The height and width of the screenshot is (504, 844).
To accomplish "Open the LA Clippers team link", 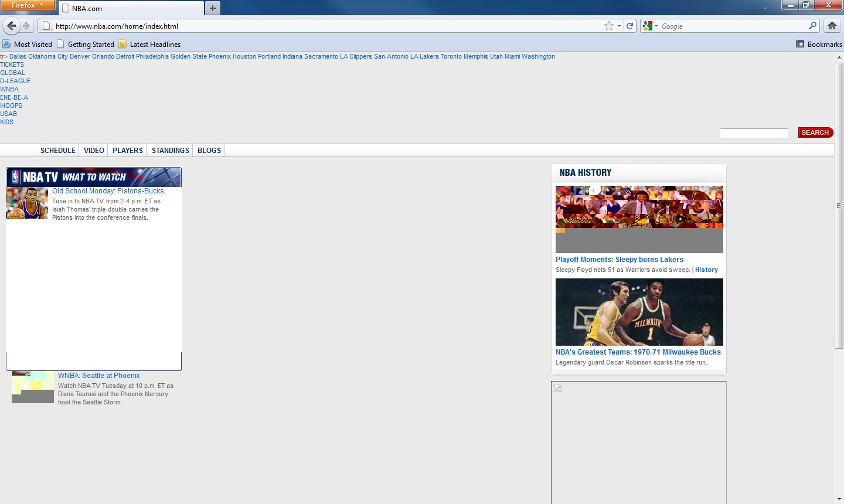I will tap(356, 57).
